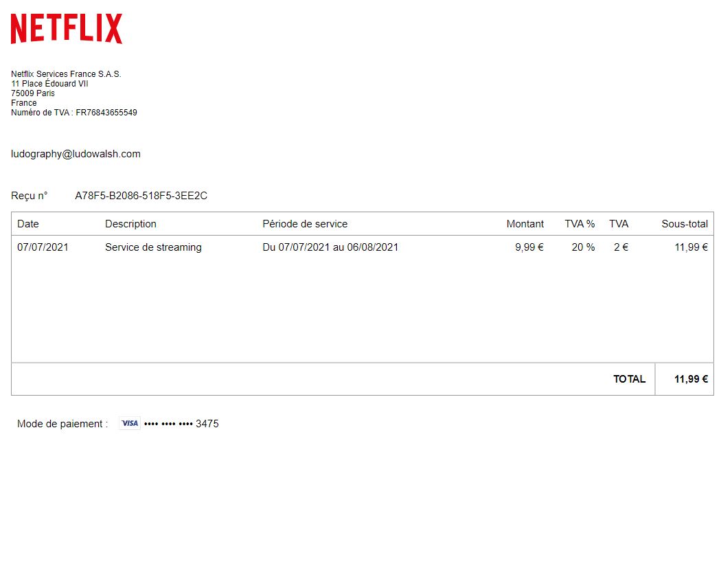Click the Netflix Services France S.A.S. text
Viewport: 721px width, 588px height.
(66, 74)
